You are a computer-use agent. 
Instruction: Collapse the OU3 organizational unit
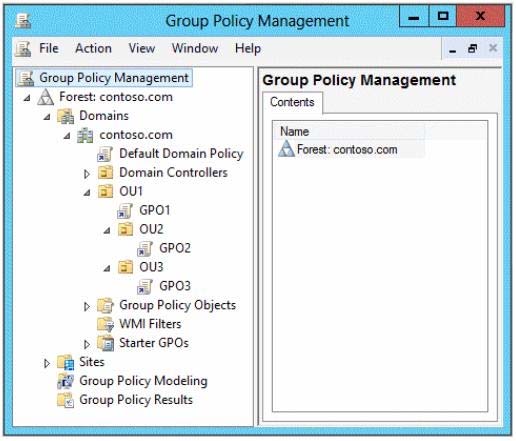pyautogui.click(x=107, y=268)
